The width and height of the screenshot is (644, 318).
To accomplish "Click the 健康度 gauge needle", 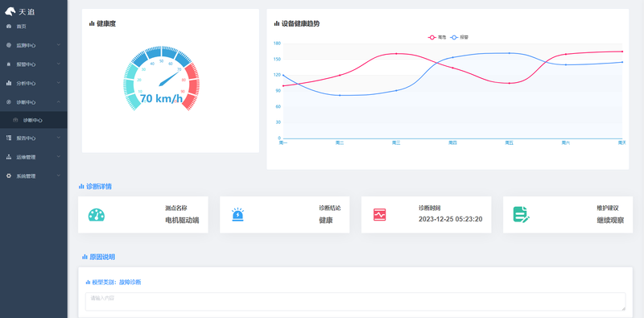I will click(x=169, y=78).
